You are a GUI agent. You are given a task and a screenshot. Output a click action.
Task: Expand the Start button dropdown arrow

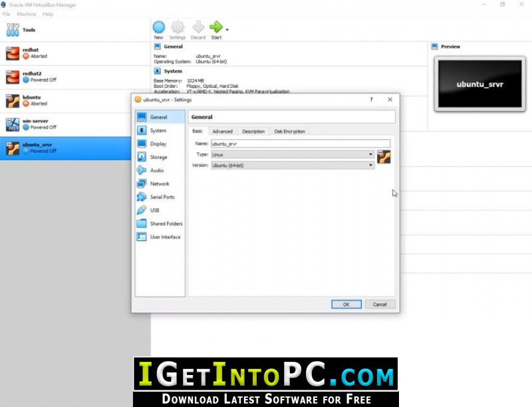(x=227, y=30)
